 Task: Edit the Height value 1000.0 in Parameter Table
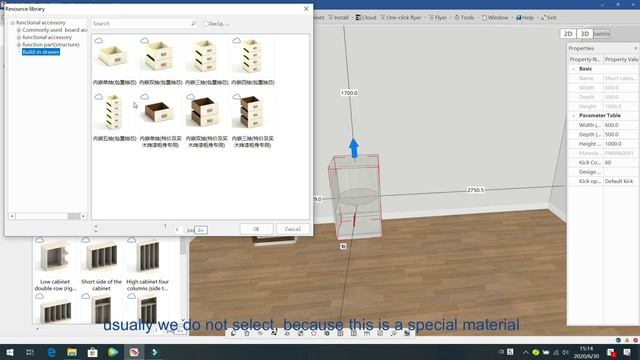(620, 144)
